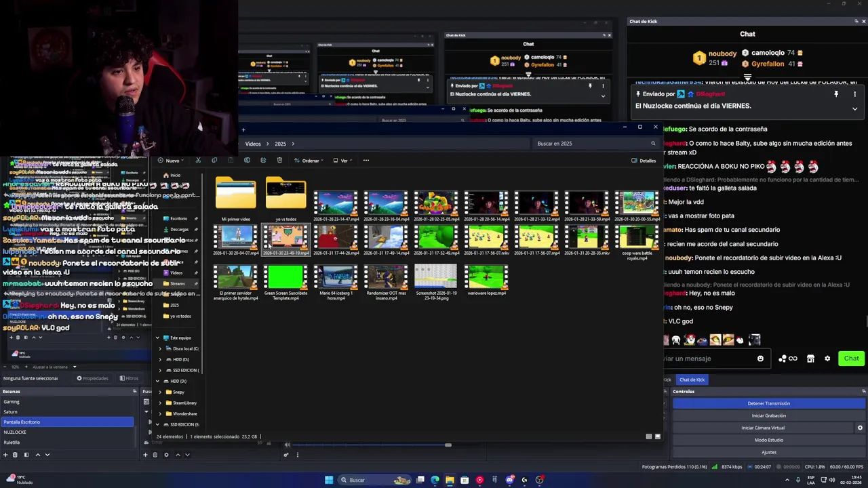Screen dimensions: 868x488
Task: Open the three-dots more options in Explorer
Action: (366, 161)
